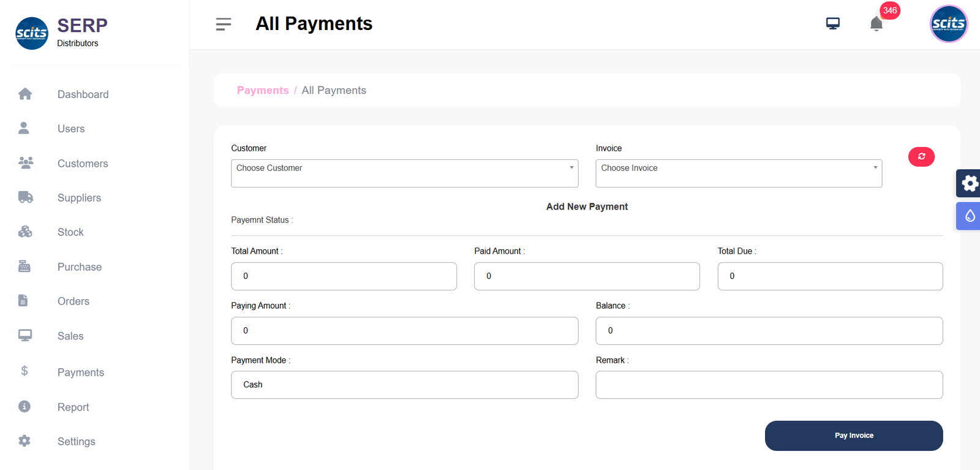
Task: Open the notification bell icon
Action: coord(876,24)
